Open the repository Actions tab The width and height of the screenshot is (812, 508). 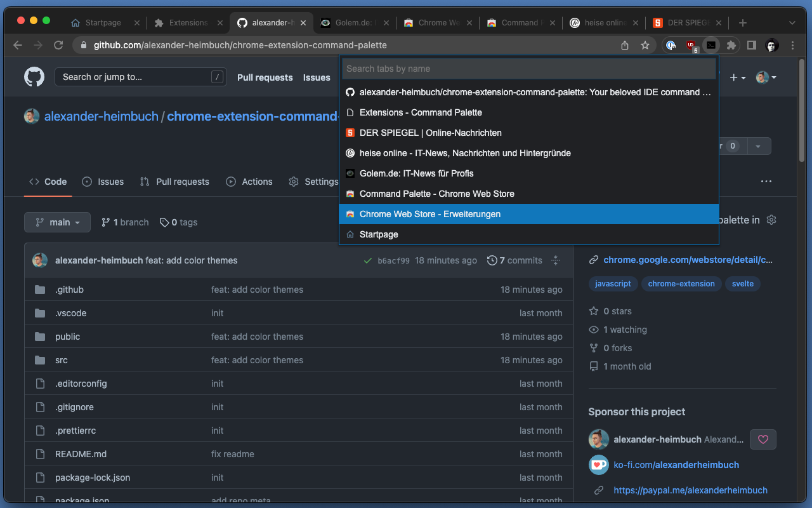pos(249,182)
